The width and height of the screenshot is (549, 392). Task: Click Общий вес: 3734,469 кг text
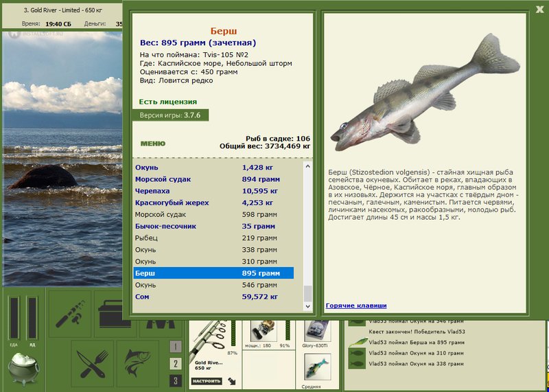[x=265, y=146]
